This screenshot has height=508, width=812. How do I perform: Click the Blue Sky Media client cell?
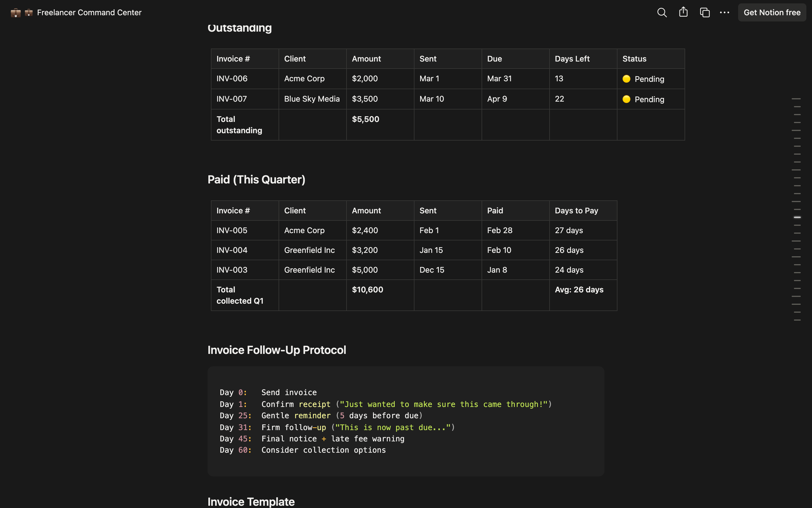(x=312, y=99)
